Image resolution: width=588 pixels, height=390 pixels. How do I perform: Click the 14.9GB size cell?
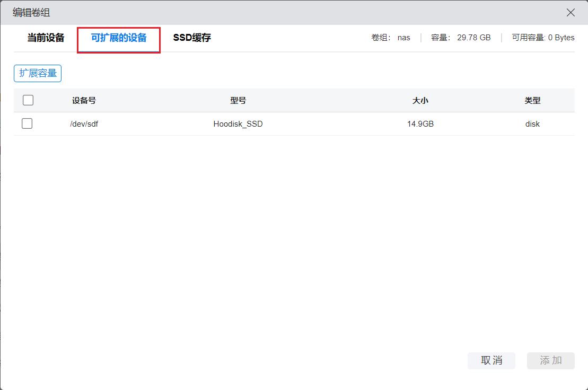420,124
